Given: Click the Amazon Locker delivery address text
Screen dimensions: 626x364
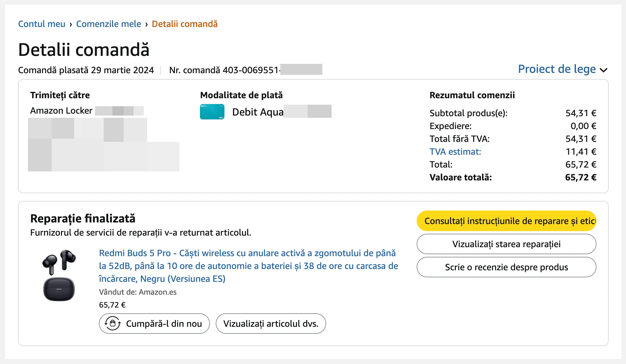Looking at the screenshot, I should tap(61, 111).
